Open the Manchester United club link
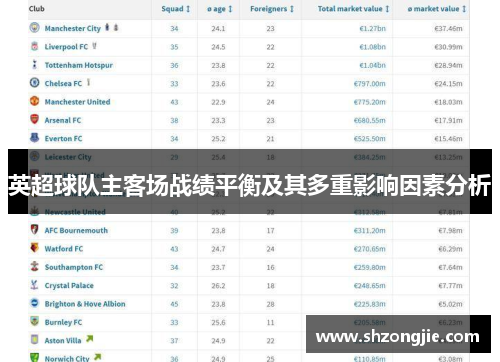Image resolution: width=500 pixels, height=362 pixels. (x=77, y=102)
